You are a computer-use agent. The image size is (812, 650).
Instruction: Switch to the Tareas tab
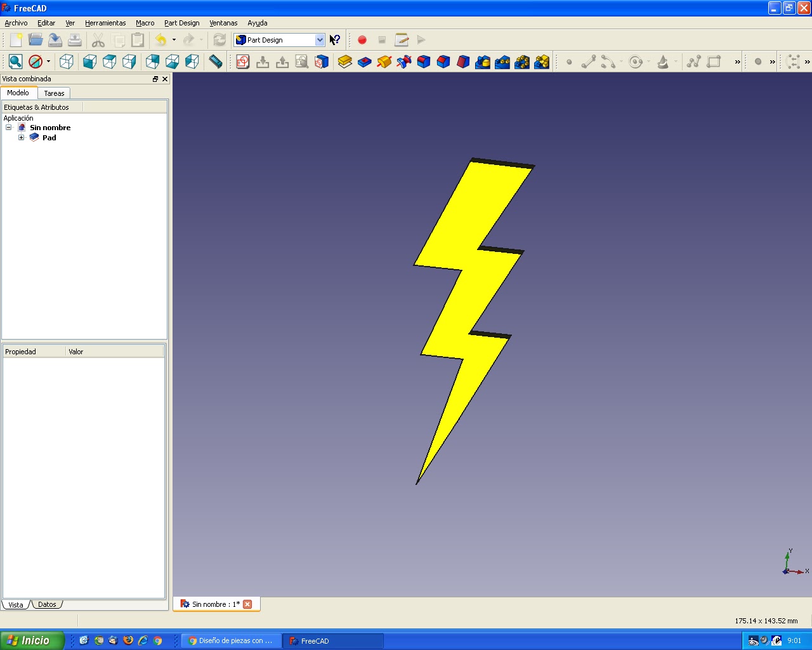[x=54, y=93]
